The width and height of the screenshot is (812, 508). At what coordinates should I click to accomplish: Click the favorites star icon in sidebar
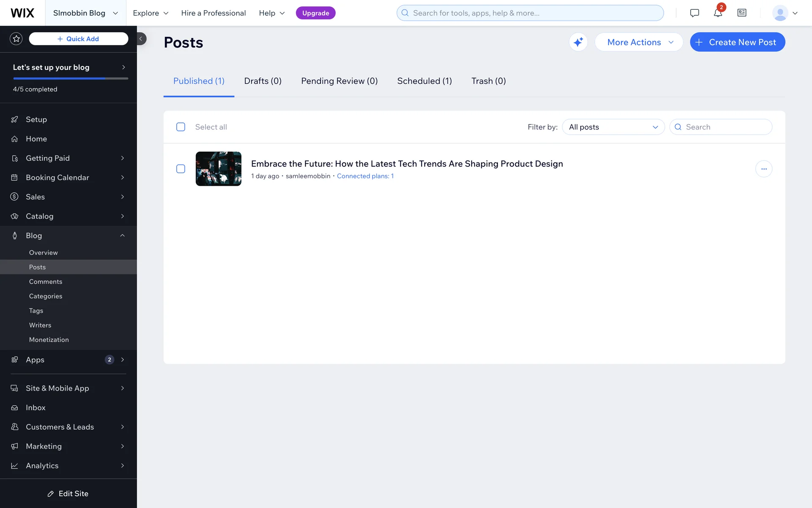point(16,39)
